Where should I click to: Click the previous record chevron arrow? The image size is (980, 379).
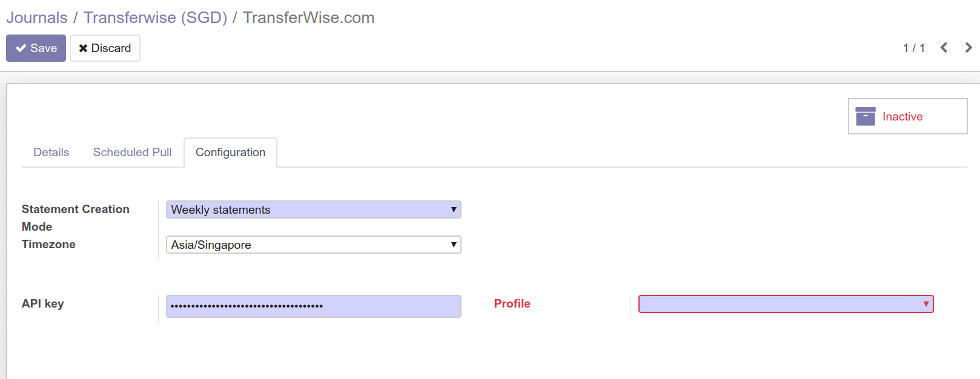click(x=943, y=47)
